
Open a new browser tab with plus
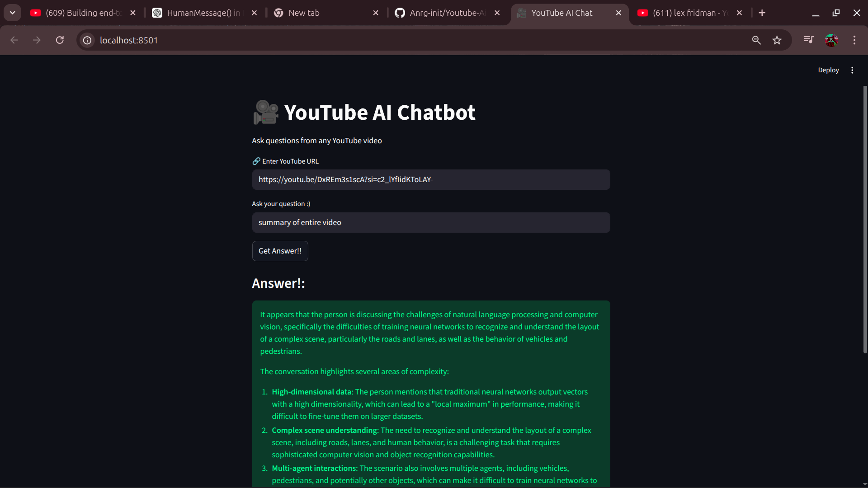click(762, 13)
